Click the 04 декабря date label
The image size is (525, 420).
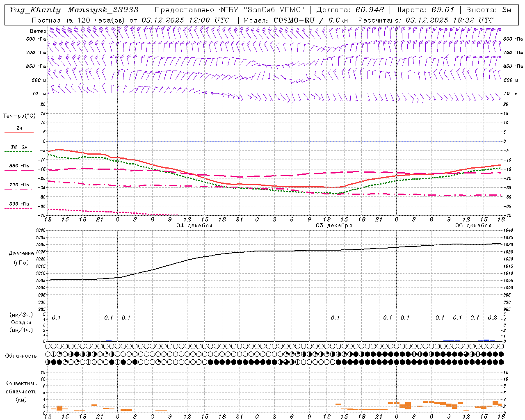194,226
